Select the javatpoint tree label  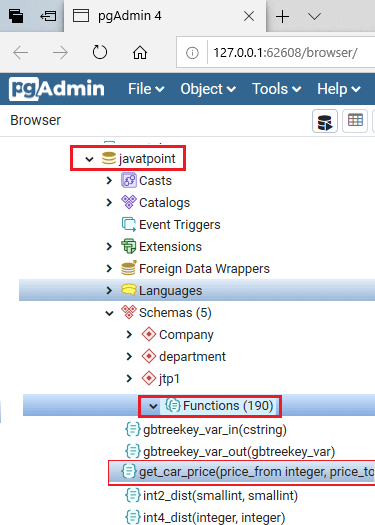click(x=147, y=159)
